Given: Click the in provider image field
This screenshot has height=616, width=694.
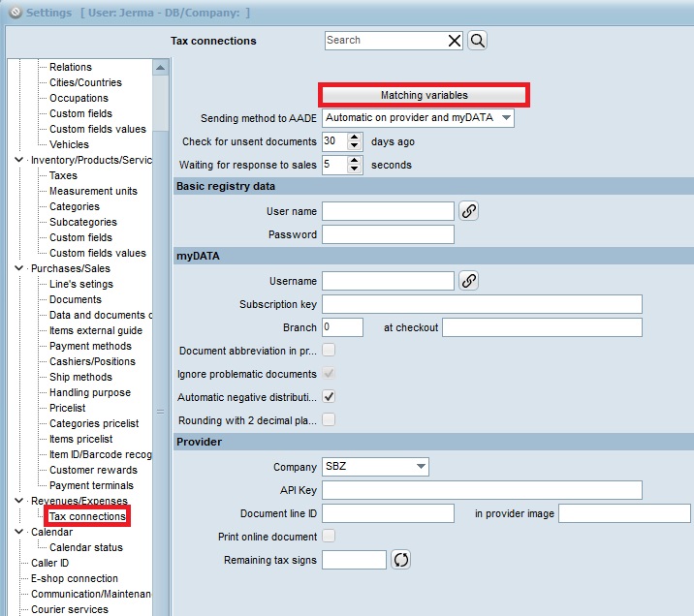Looking at the screenshot, I should click(624, 513).
